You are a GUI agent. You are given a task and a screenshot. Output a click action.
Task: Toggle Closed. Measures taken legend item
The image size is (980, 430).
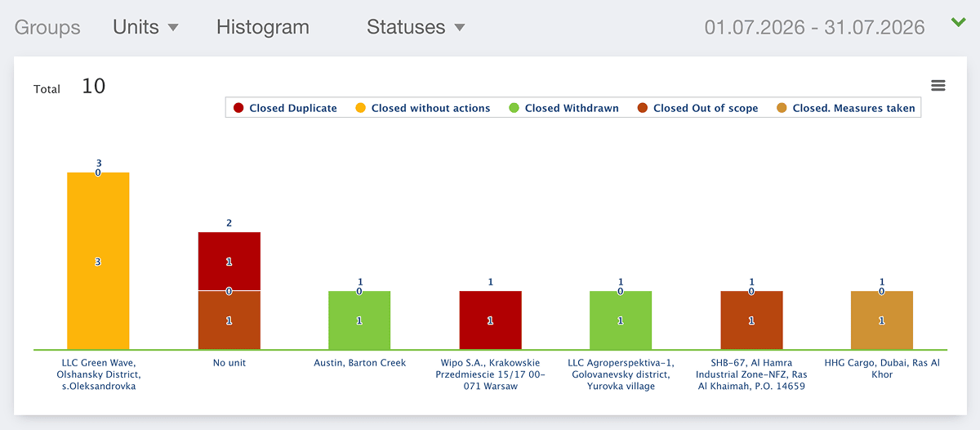tap(846, 108)
